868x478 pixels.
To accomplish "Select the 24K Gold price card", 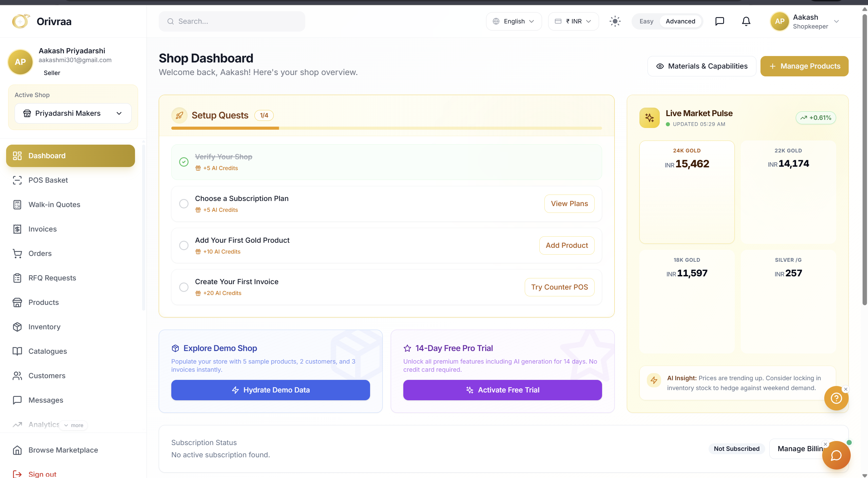I will click(x=687, y=192).
